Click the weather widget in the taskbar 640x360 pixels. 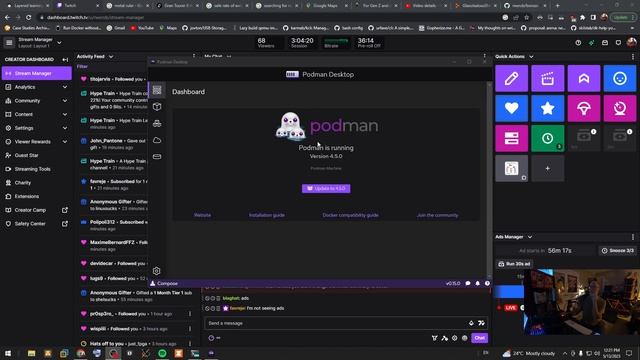[x=530, y=353]
